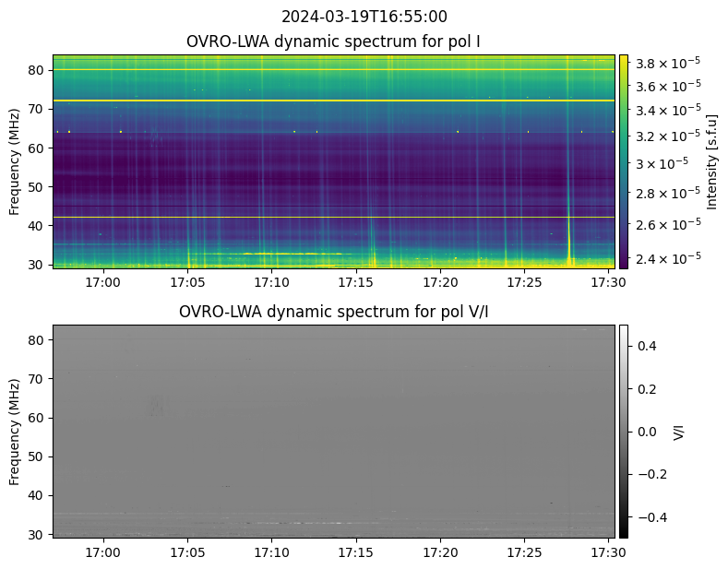The image size is (728, 569).
Task: Select the pol I dynamic spectrum title
Action: [333, 41]
